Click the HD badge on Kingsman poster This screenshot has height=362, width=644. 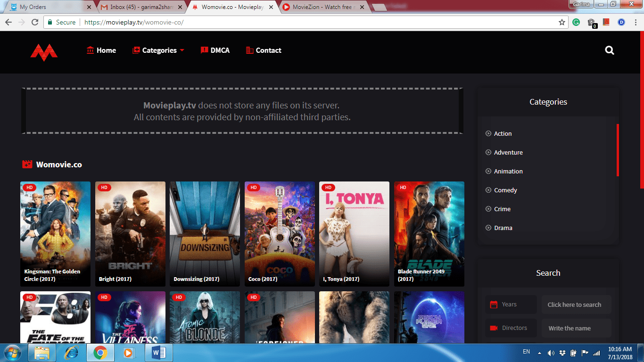(x=29, y=188)
